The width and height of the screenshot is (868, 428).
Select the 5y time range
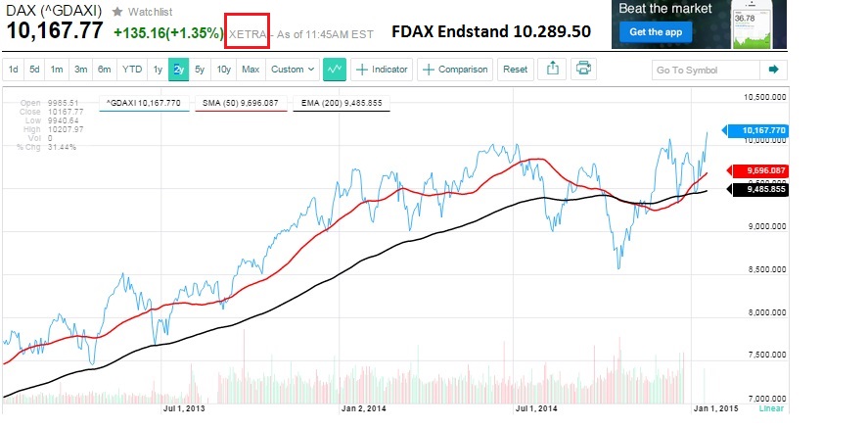[200, 70]
